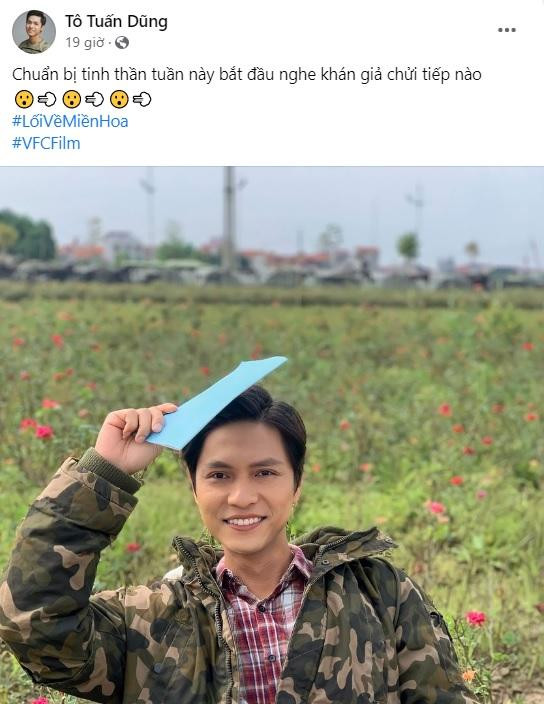
Task: Follow the #VFCFilm hashtag
Action: point(46,143)
